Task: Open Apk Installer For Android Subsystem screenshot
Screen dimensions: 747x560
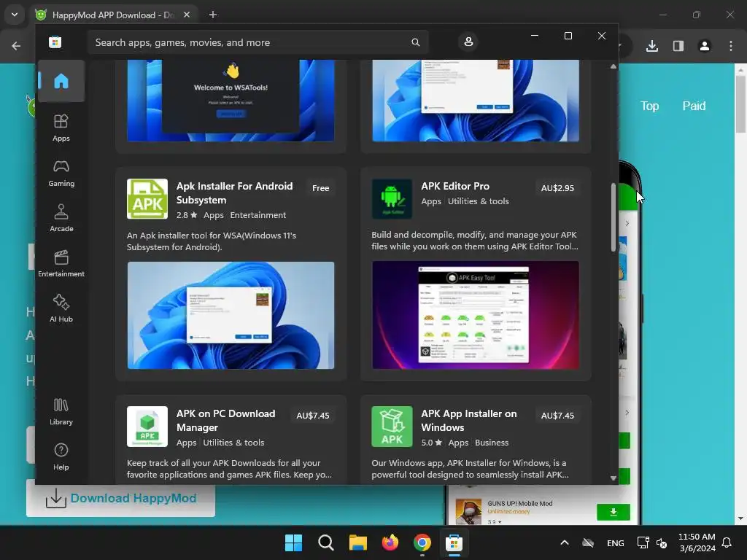Action: pyautogui.click(x=231, y=315)
